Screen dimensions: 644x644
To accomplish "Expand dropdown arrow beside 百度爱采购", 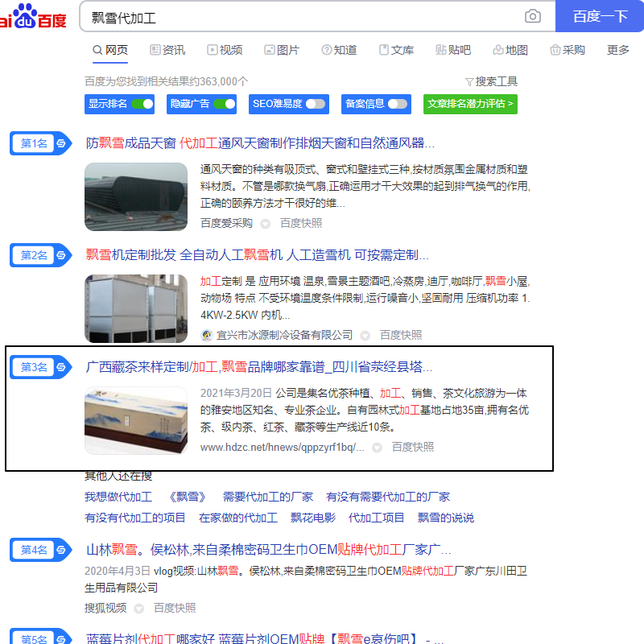I will pyautogui.click(x=266, y=224).
